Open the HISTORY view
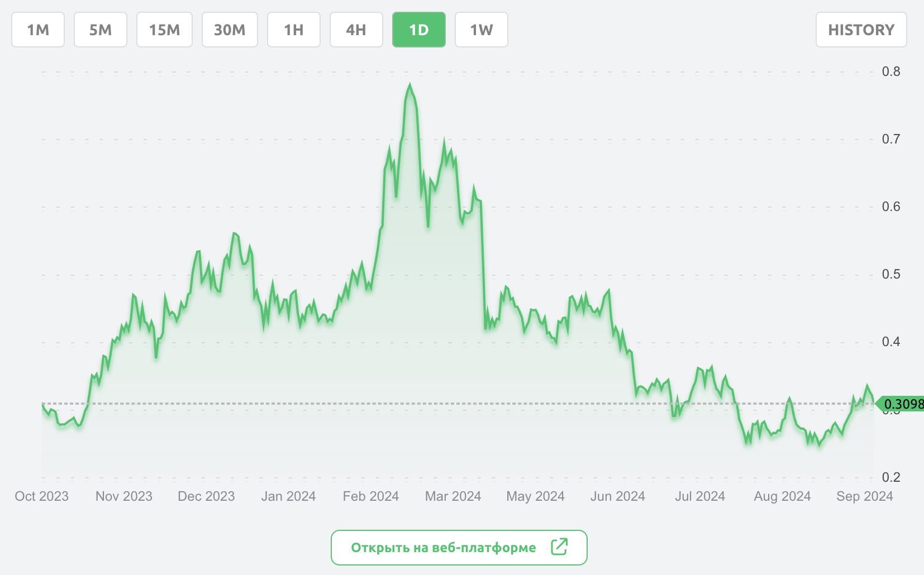Viewport: 924px width, 575px height. click(861, 30)
